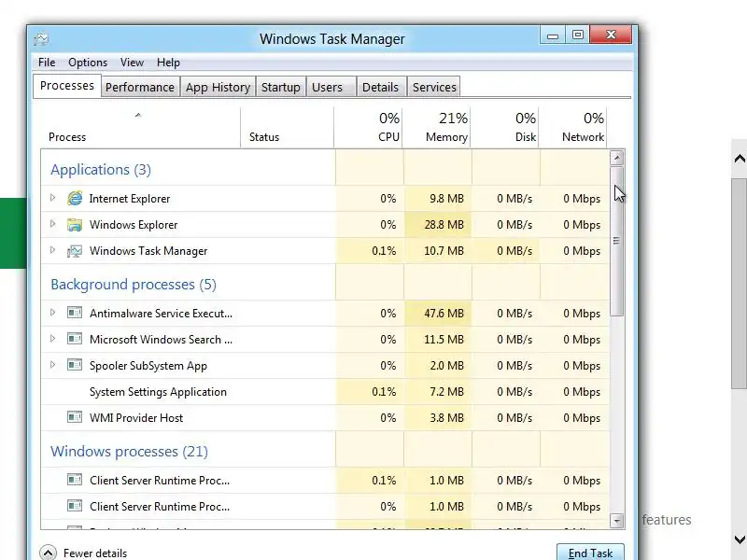
Task: Expand the Microsoft Windows Search entry
Action: tap(53, 339)
